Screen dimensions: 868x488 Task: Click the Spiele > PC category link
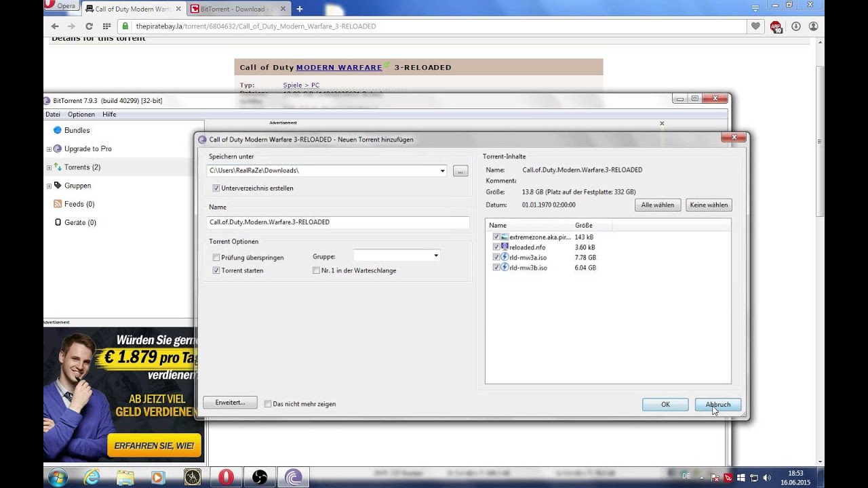pos(301,85)
